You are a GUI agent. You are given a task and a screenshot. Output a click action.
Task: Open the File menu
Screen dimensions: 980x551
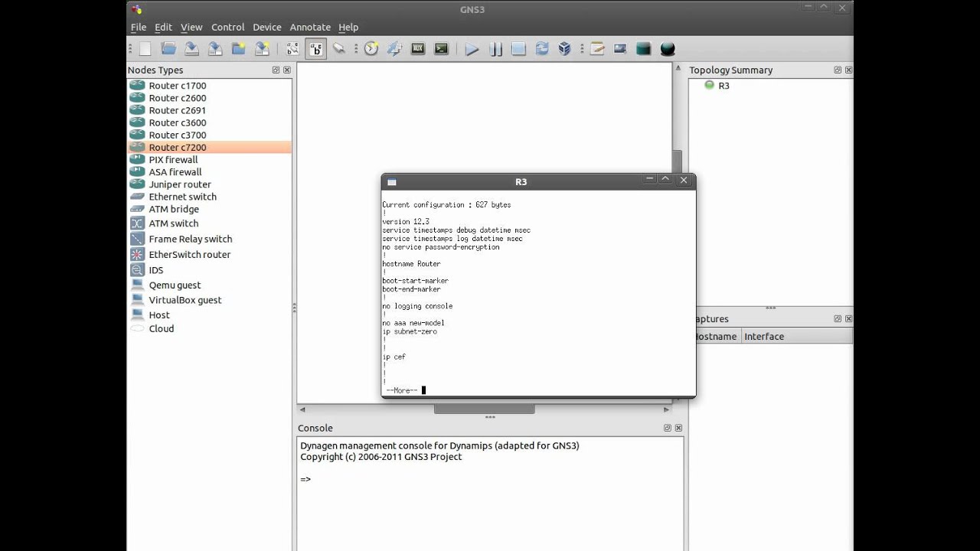pyautogui.click(x=138, y=27)
